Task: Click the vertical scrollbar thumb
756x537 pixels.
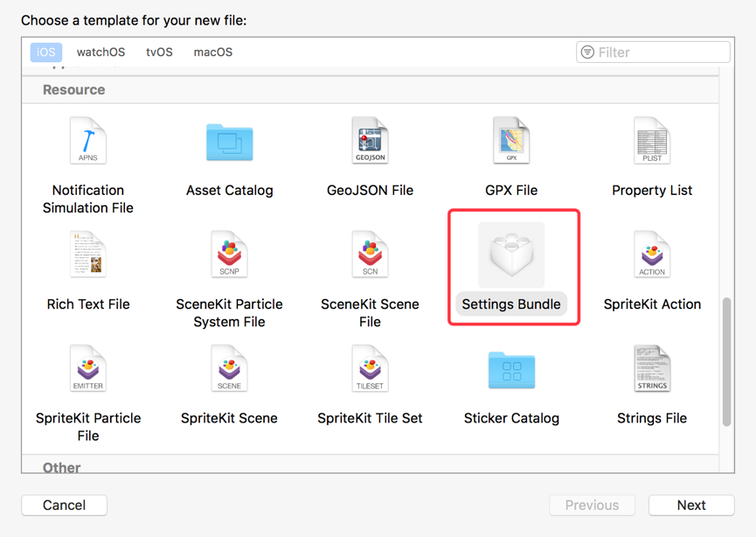Action: coord(726,362)
